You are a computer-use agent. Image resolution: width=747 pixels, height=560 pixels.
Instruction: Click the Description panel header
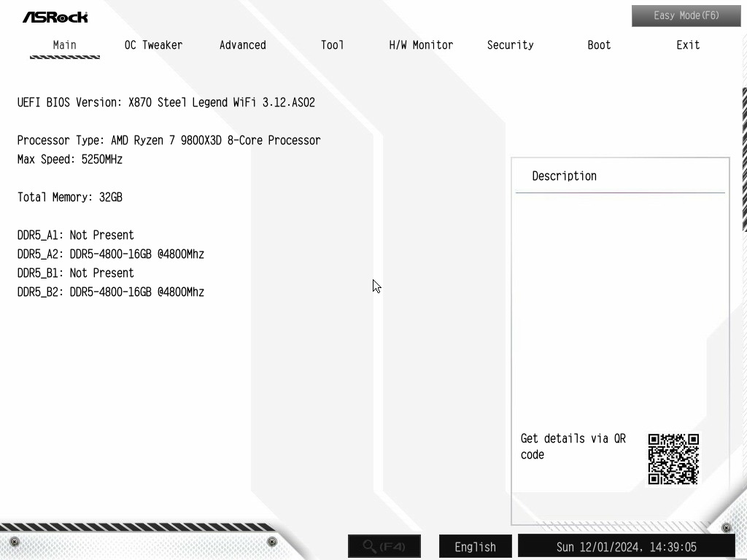564,176
